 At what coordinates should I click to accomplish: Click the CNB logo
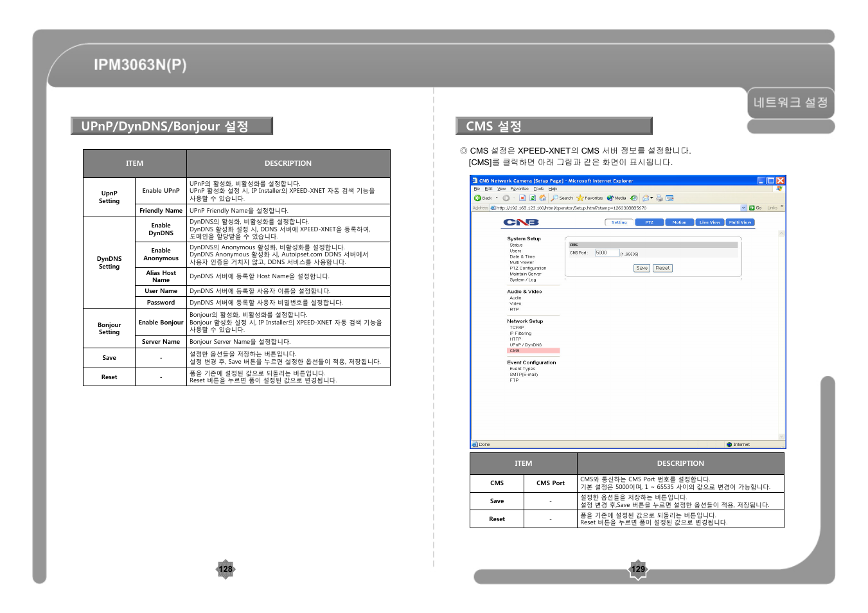click(x=521, y=222)
